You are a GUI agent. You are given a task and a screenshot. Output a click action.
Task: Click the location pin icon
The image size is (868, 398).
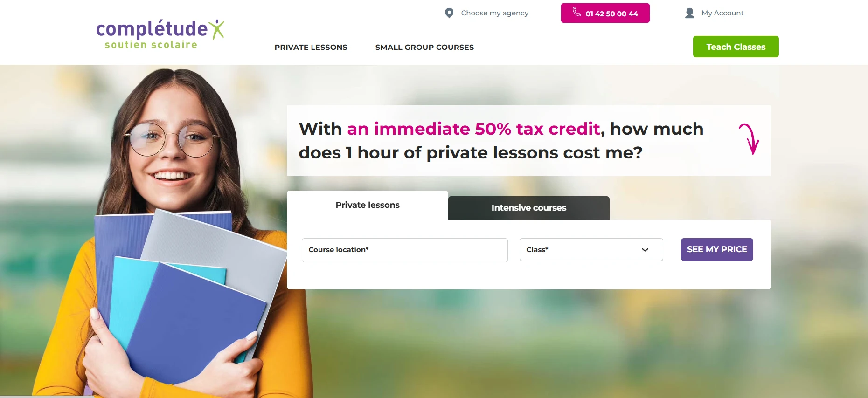[x=449, y=13]
